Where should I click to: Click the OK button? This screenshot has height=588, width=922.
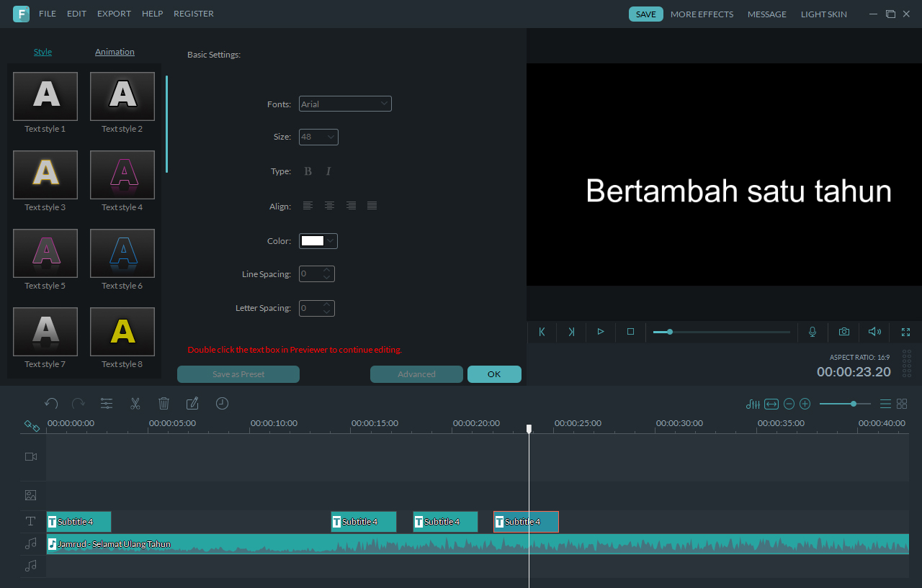pyautogui.click(x=494, y=374)
